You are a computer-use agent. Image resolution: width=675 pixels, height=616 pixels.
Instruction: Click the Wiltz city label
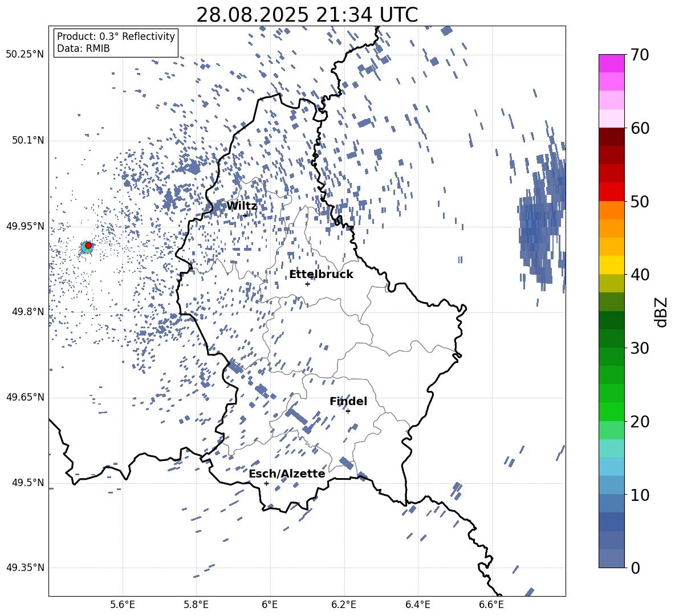(242, 206)
